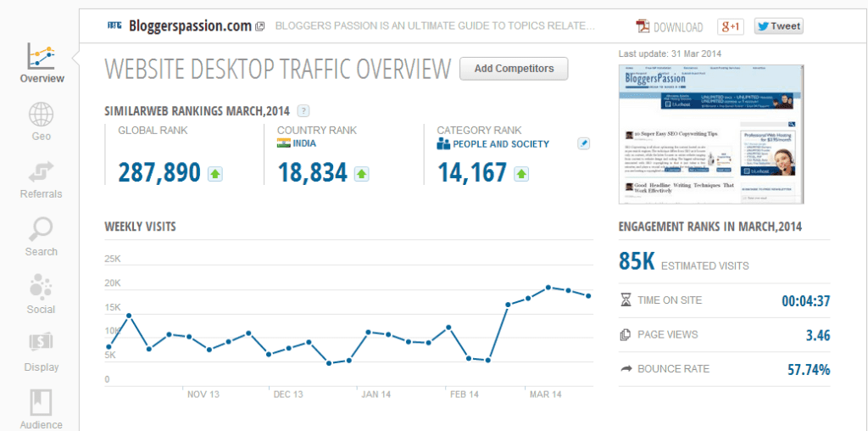
Task: Click the last data point of the weekly visits chart
Action: 588,296
